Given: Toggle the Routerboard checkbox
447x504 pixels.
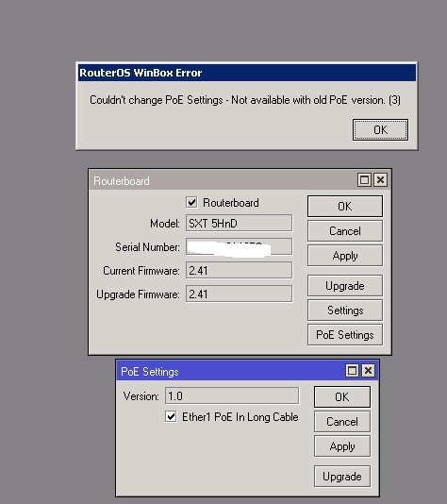Looking at the screenshot, I should tap(191, 203).
